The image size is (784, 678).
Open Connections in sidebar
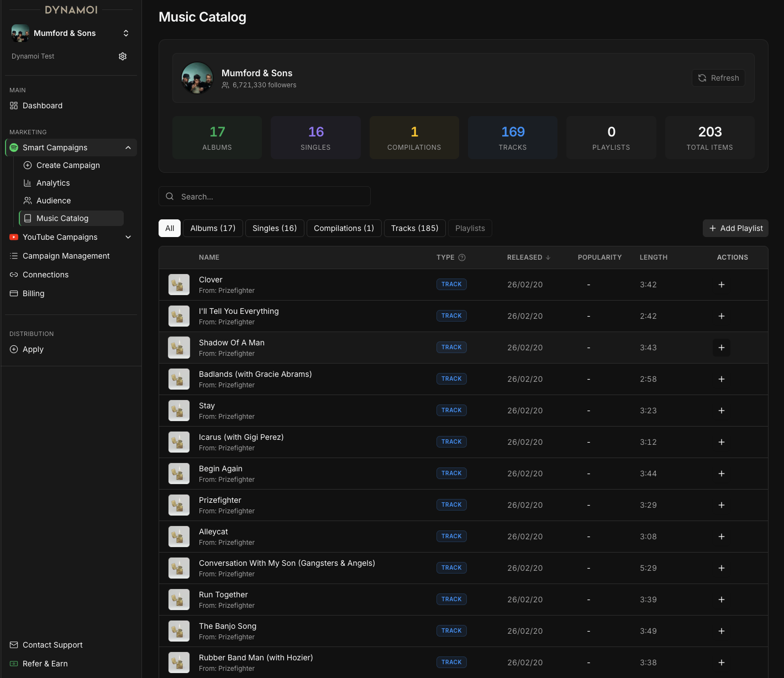(x=45, y=275)
